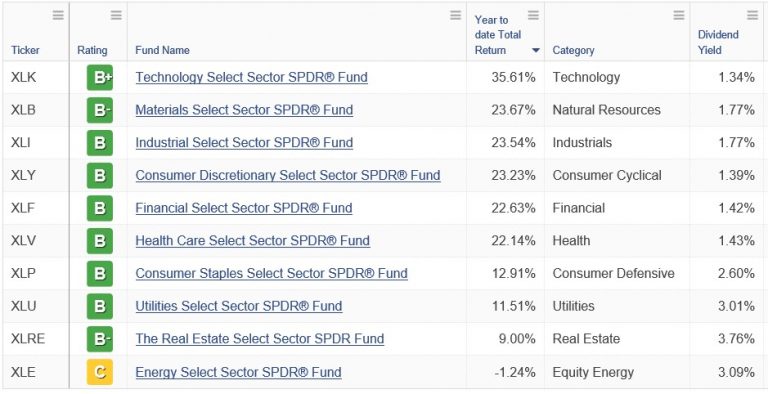
Task: Click the B+ rating badge for XLK
Action: tap(100, 77)
